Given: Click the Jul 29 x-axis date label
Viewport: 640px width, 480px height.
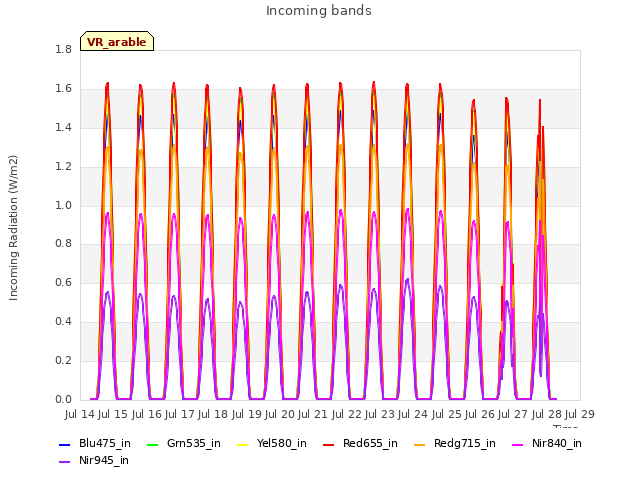Looking at the screenshot, I should click(x=580, y=414).
